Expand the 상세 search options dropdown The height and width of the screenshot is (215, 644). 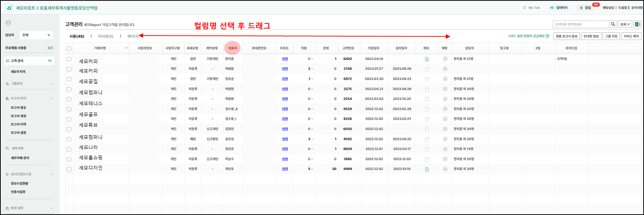625,24
